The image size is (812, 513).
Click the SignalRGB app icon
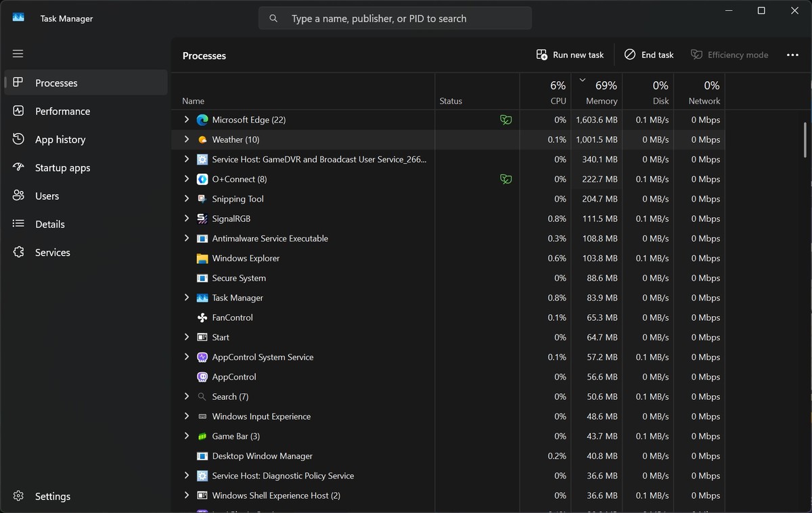(202, 219)
